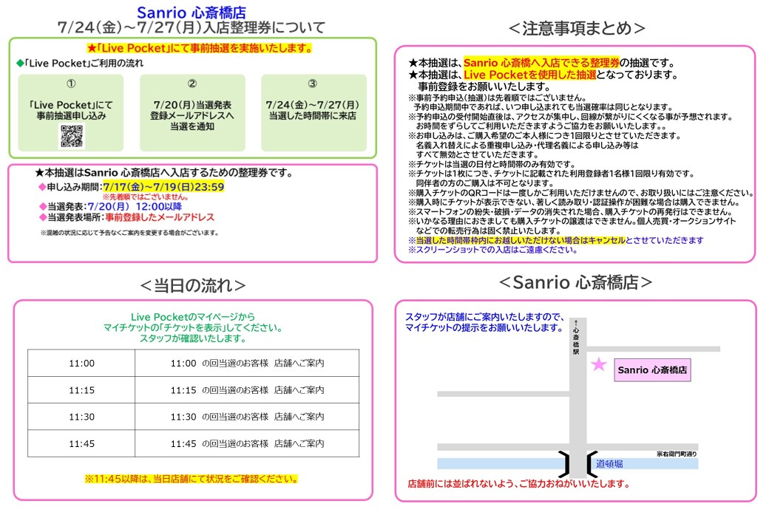769x532 pixels.
Task: Click the '同伴者の方のご購入は不可となります。' line
Action: pos(486,183)
